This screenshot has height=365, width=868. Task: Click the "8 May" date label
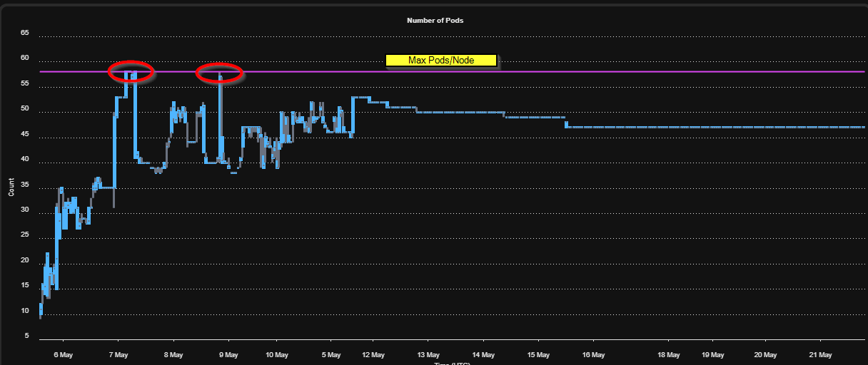173,354
